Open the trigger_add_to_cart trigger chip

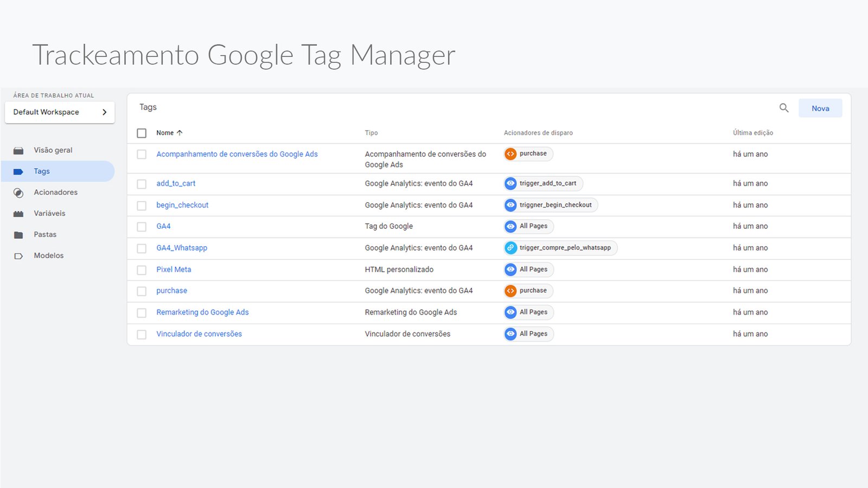point(544,183)
